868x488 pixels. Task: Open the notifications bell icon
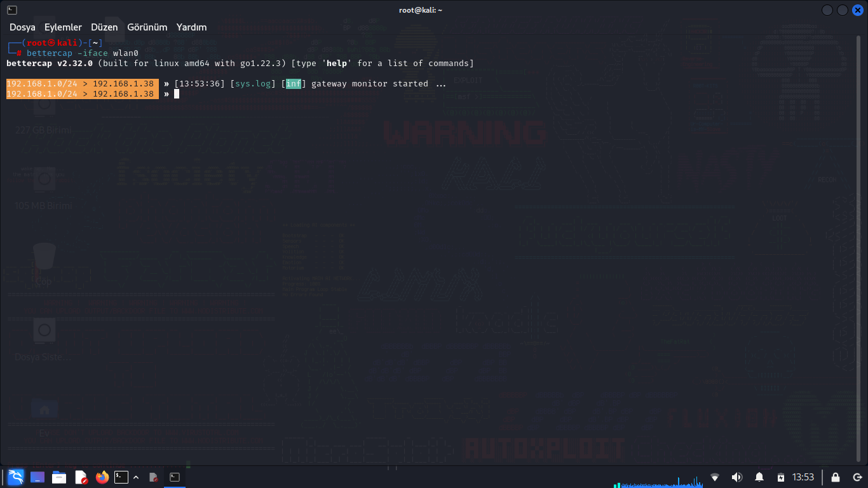coord(759,477)
